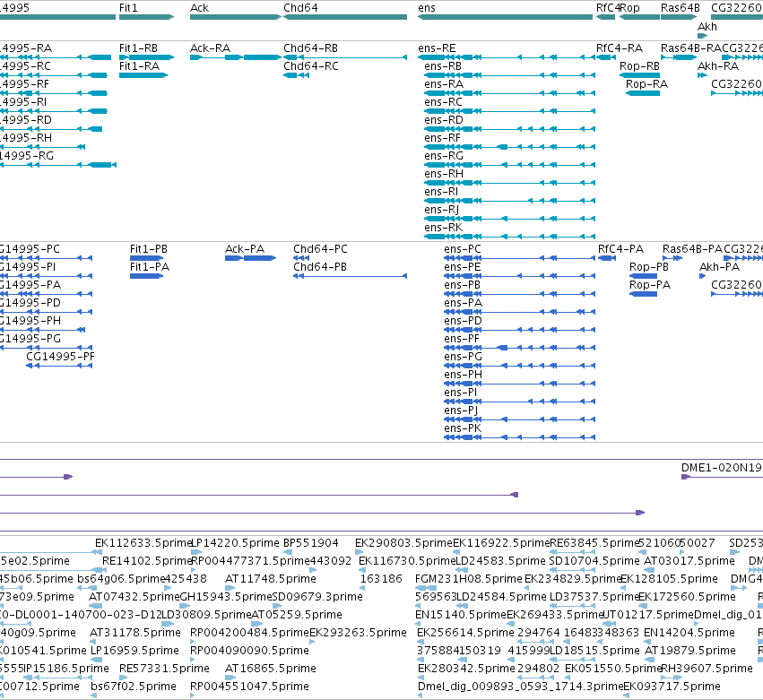The width and height of the screenshot is (763, 700).
Task: Click the RE14102.5prime EST label
Action: (x=147, y=561)
